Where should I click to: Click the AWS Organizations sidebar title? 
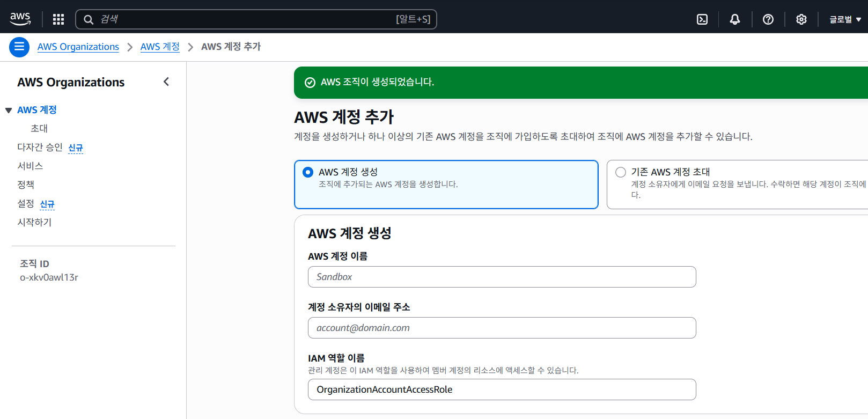71,82
